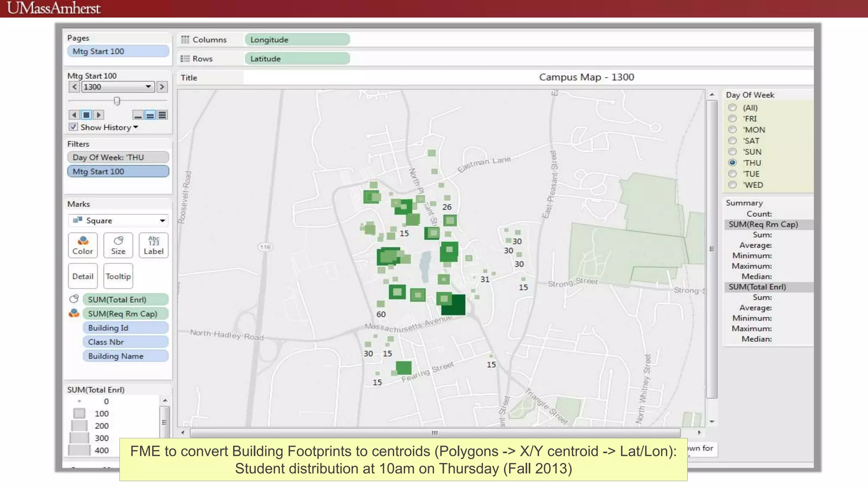Open the Square mark type dropdown

pos(118,220)
